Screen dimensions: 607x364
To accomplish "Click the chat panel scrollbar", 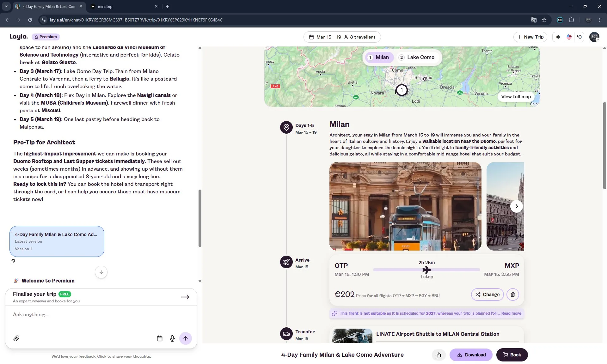I will (200, 218).
